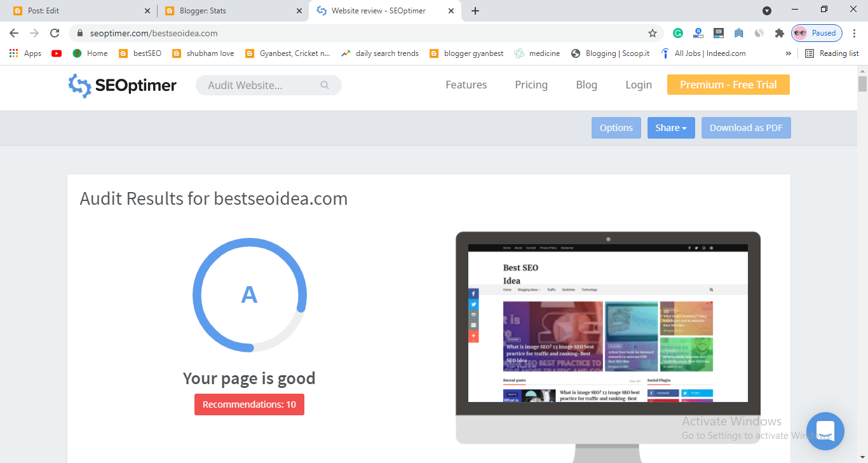Go to the Pricing page
Screen dimensions: 868x463
[531, 85]
